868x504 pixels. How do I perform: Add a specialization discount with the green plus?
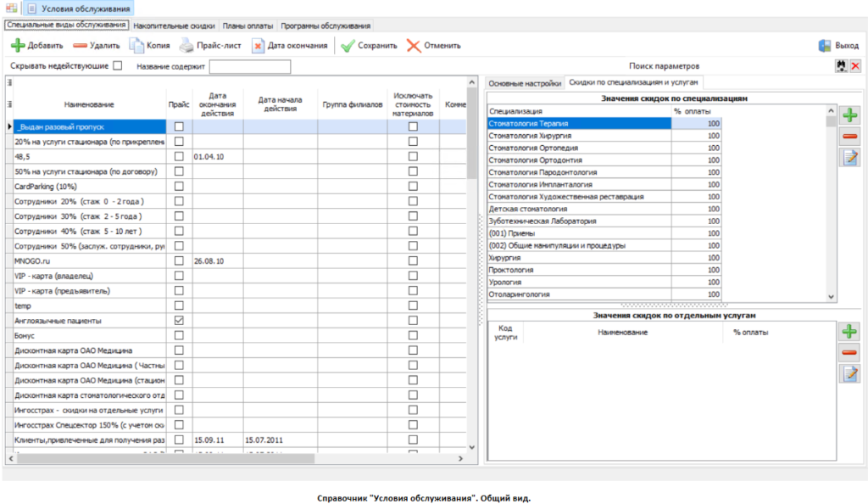(x=849, y=115)
